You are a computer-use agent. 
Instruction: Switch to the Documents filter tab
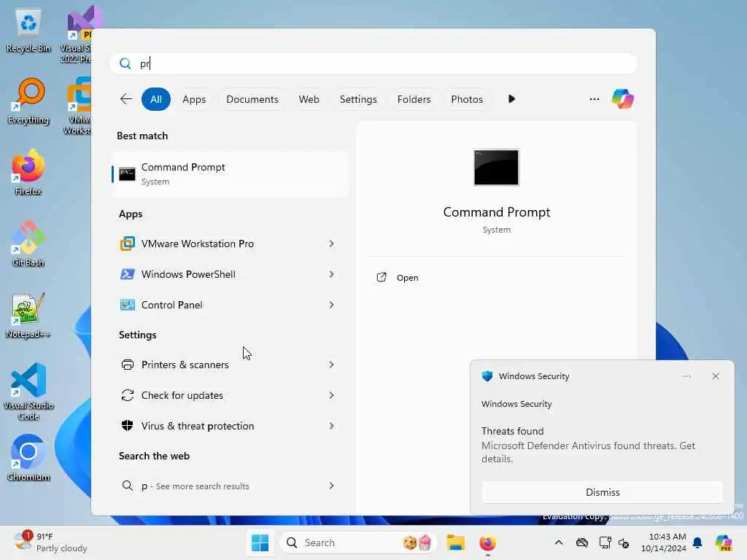[252, 99]
